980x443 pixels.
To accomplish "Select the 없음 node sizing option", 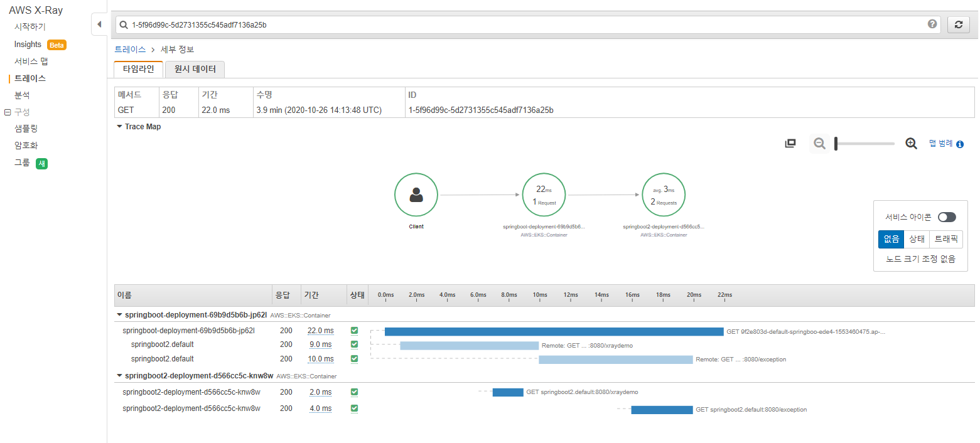I will click(x=891, y=239).
